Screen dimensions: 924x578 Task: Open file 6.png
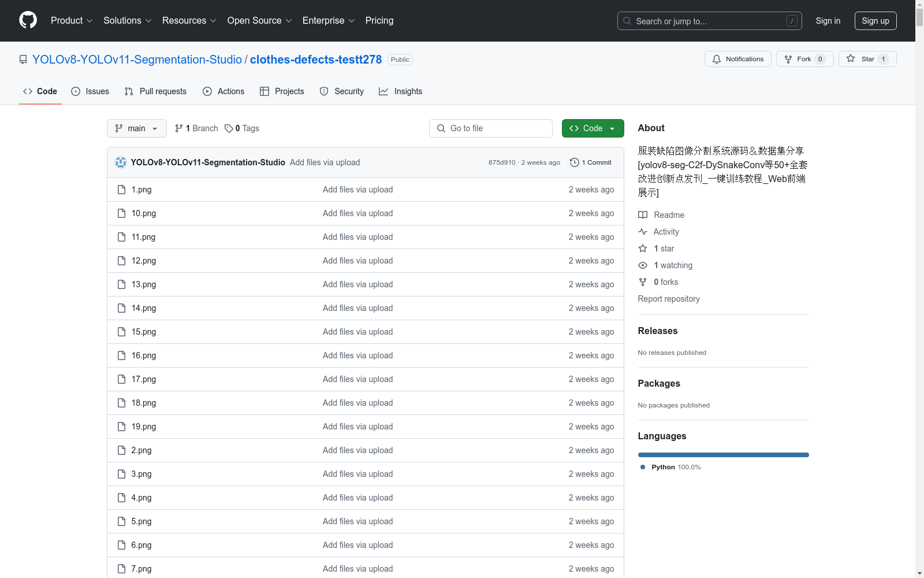[141, 545]
